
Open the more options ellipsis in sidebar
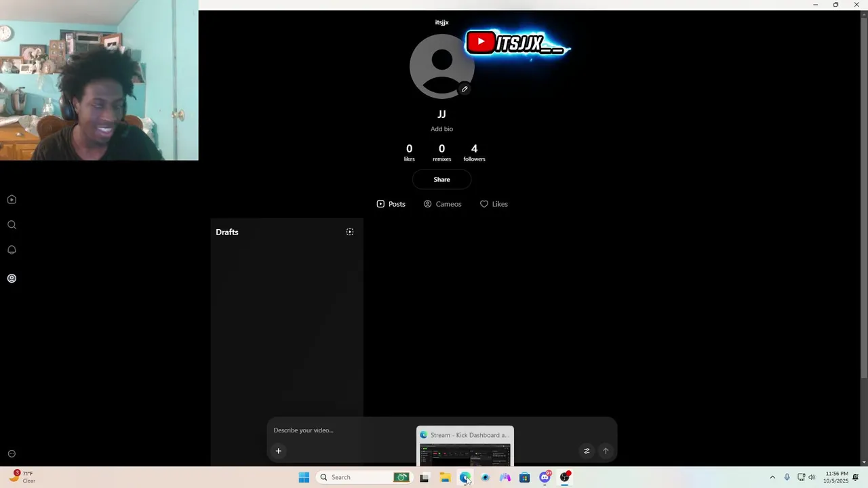point(12,454)
